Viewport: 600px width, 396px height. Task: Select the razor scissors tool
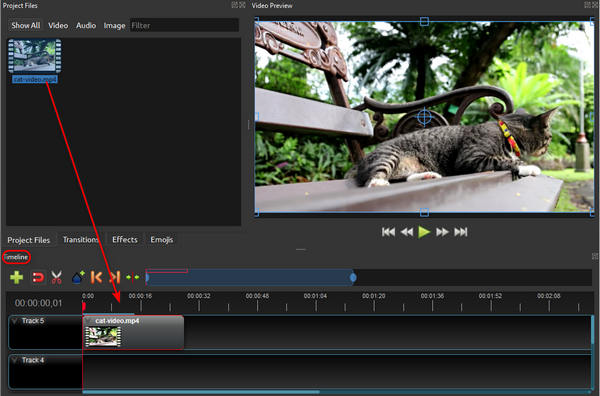click(57, 277)
